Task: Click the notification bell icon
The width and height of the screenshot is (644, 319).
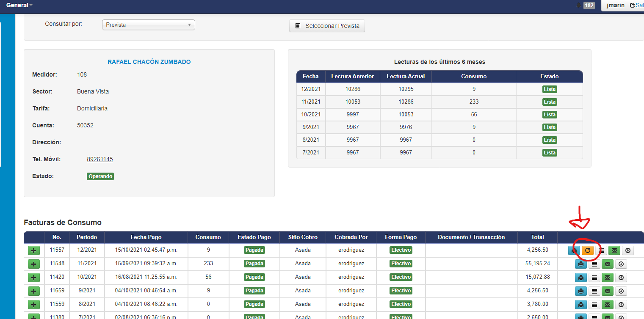Action: 579,5
